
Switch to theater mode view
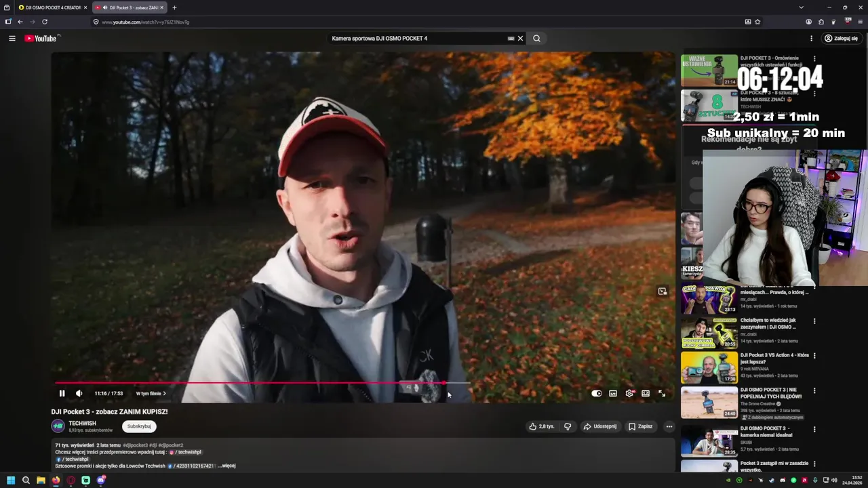[646, 393]
